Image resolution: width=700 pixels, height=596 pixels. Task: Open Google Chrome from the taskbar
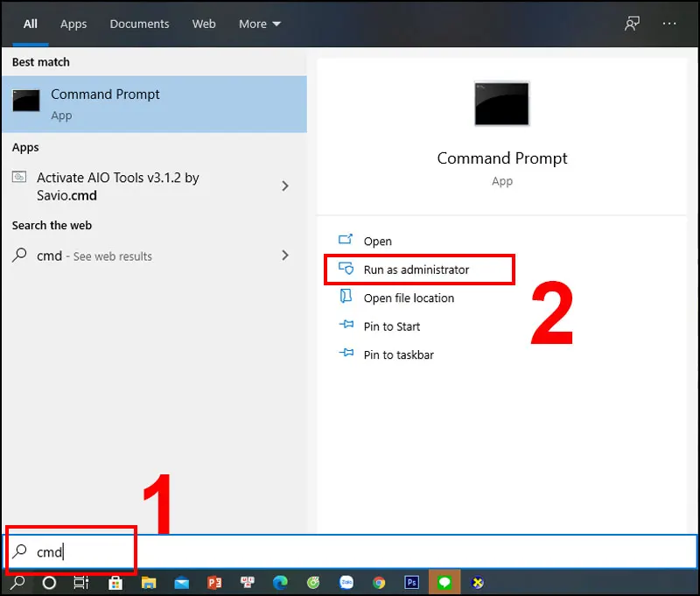click(x=378, y=582)
